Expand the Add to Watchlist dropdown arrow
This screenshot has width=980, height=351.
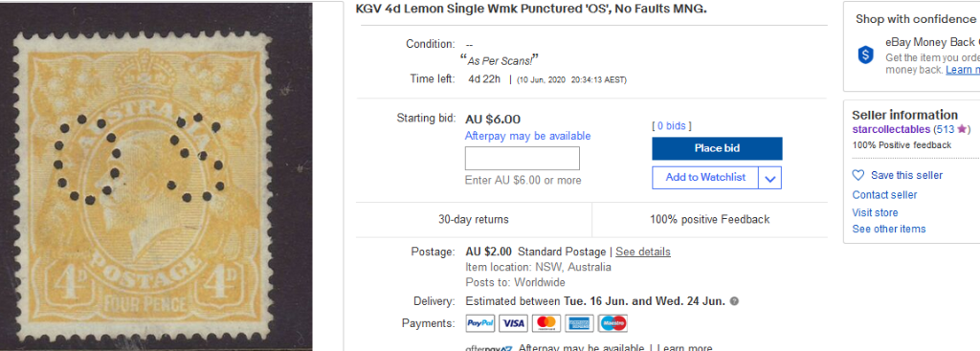coord(770,178)
